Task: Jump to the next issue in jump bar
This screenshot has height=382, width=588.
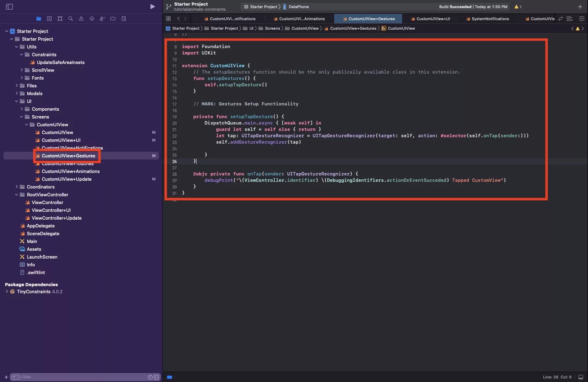Action: coord(583,29)
